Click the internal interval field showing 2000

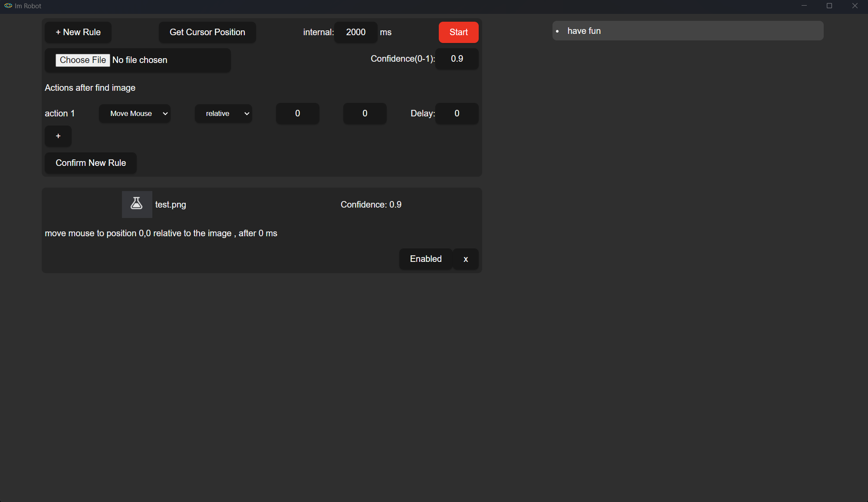point(355,32)
